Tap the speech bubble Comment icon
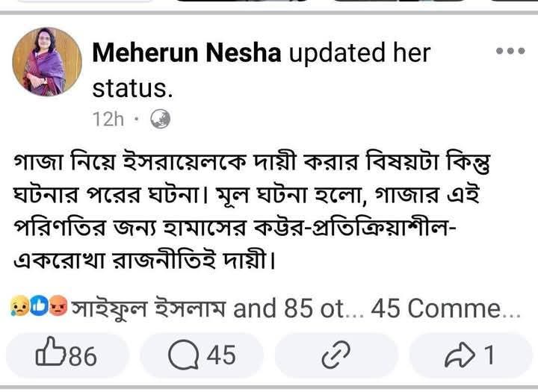This screenshot has width=538, height=392. point(182,355)
